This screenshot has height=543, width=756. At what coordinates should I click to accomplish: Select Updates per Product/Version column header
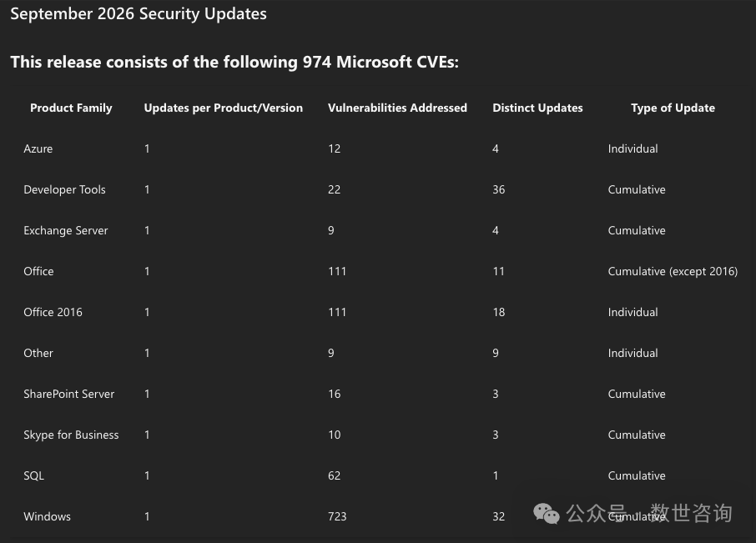(x=224, y=108)
